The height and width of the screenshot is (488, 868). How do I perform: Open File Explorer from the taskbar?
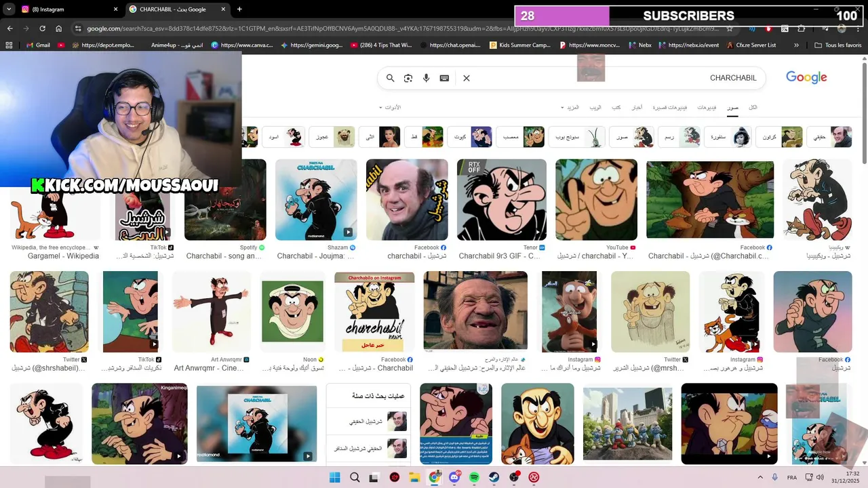tap(414, 477)
